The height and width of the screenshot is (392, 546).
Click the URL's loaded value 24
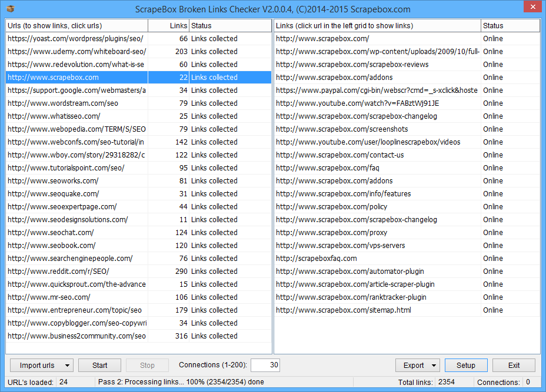click(x=64, y=382)
